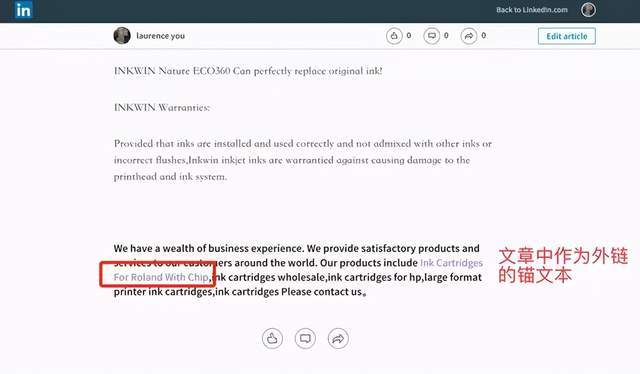Share using bottom arrow icon
The image size is (640, 374).
pyautogui.click(x=338, y=338)
